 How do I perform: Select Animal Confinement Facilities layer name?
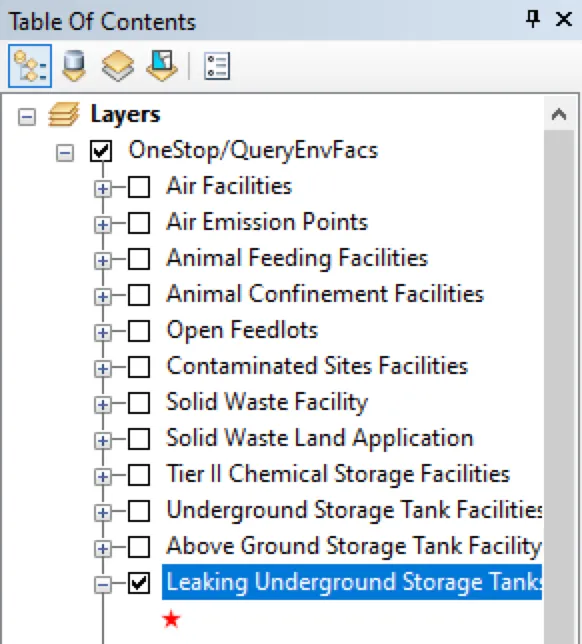[x=325, y=294]
